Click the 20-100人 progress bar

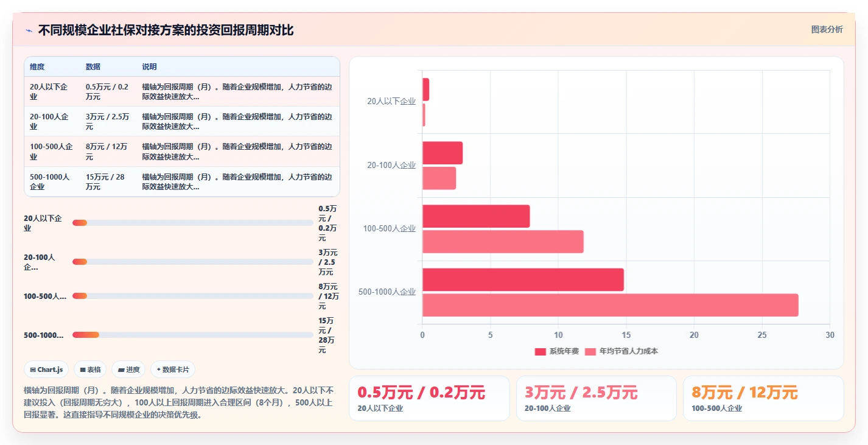point(192,262)
